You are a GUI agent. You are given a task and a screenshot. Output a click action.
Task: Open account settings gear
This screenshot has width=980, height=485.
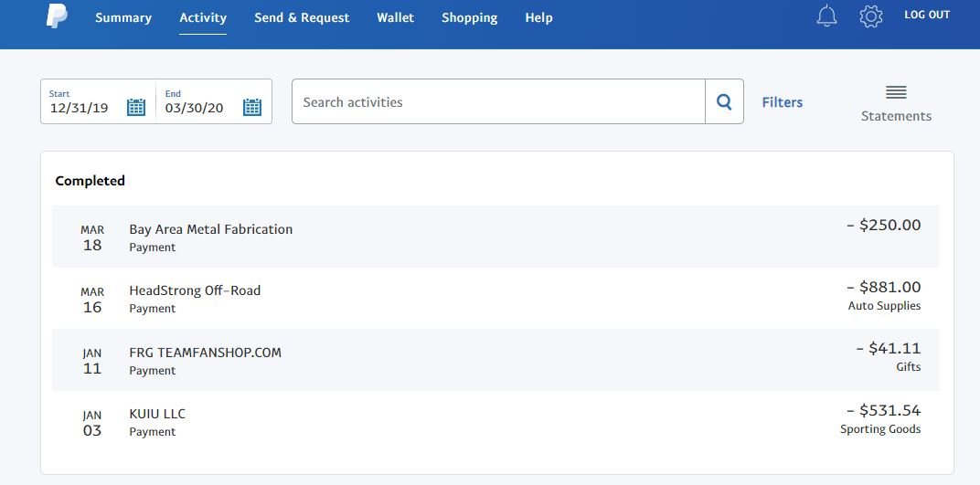point(870,16)
